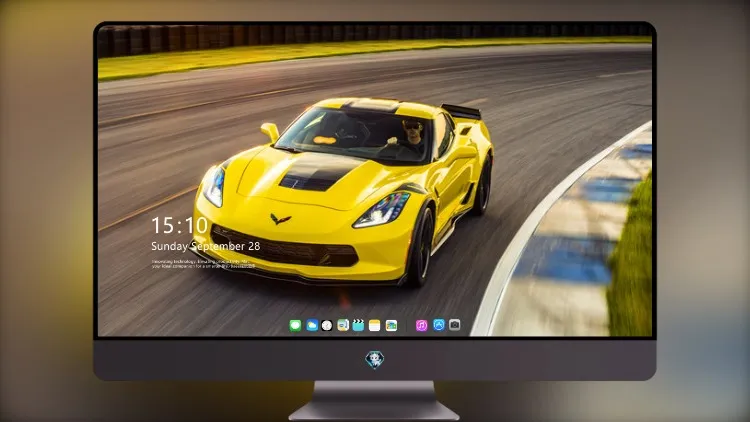Open the photo gallery app in the dock
Image resolution: width=750 pixels, height=422 pixels.
[391, 326]
